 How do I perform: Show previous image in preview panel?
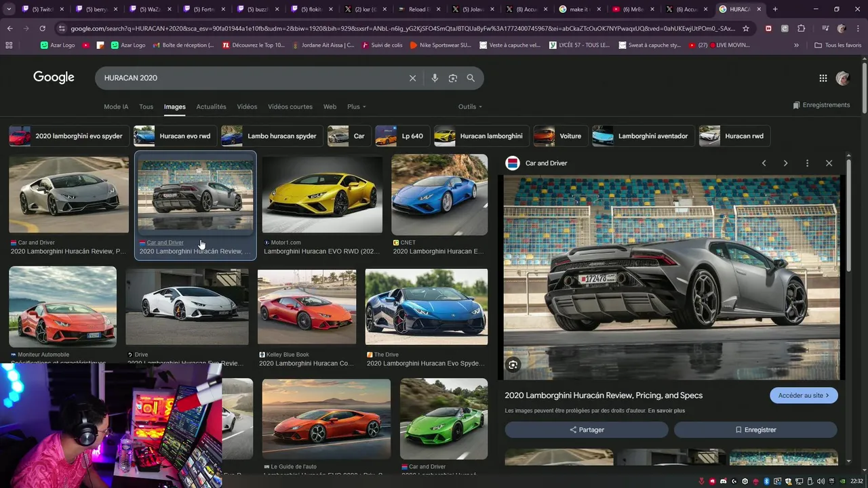(x=764, y=163)
